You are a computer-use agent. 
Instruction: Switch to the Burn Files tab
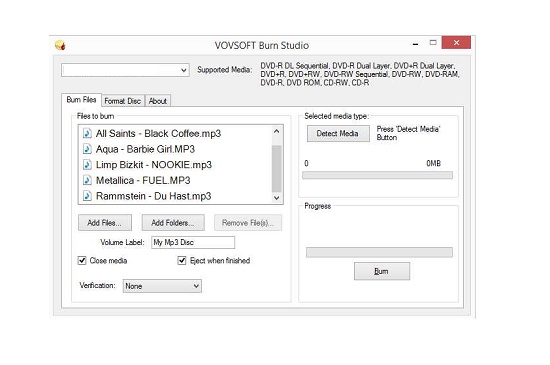(x=81, y=100)
